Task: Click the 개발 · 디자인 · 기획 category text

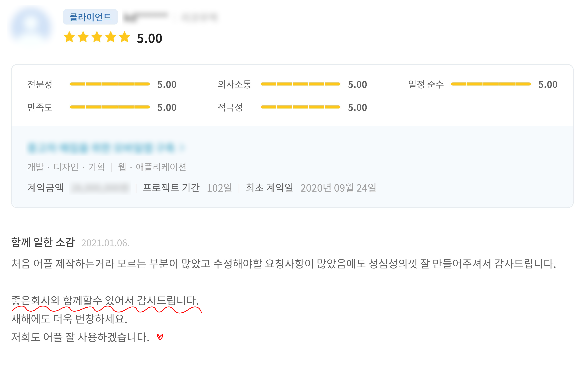Action: coord(66,167)
